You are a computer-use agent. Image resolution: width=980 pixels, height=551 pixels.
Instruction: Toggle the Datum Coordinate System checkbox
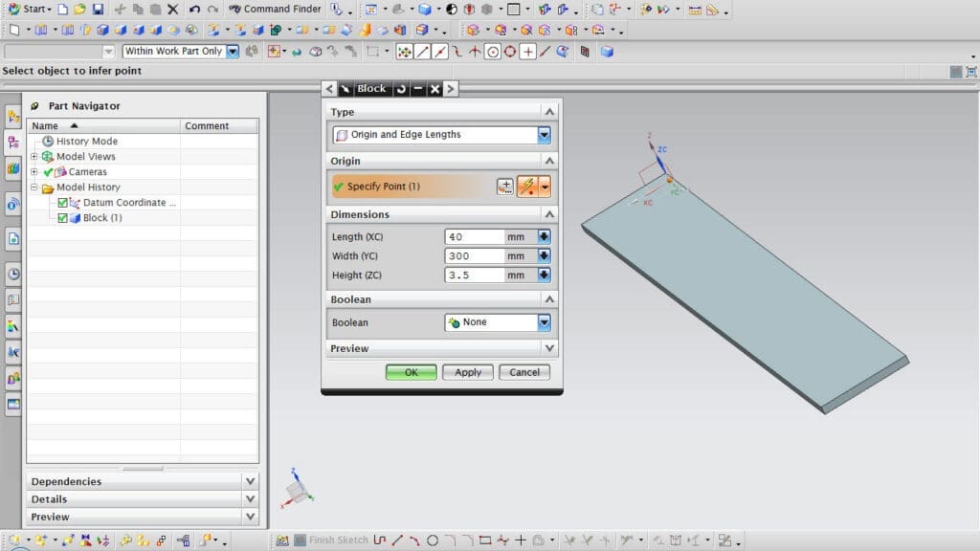click(x=63, y=203)
